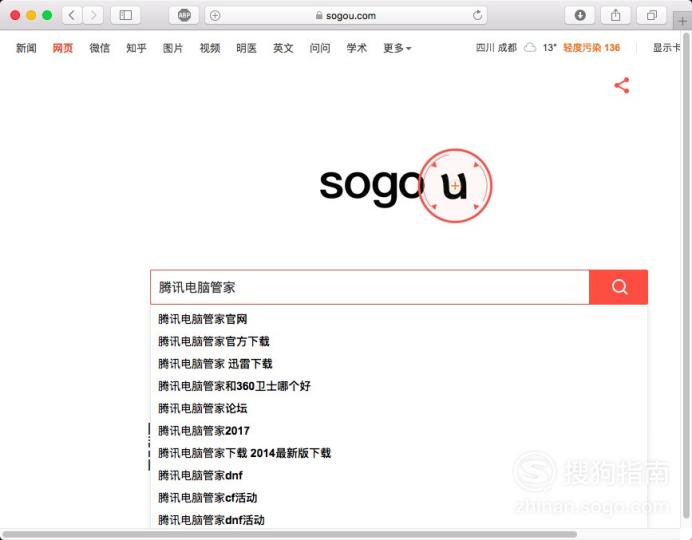Click the 13° temperature reading
Screen dimensions: 692x540
pyautogui.click(x=549, y=48)
